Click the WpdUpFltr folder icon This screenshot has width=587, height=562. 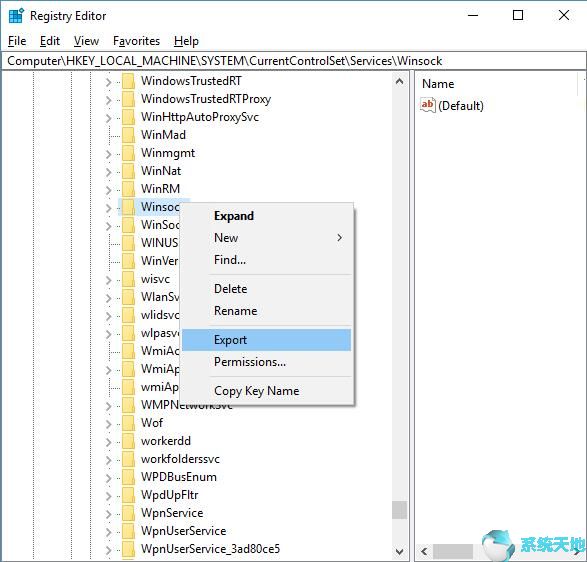128,495
